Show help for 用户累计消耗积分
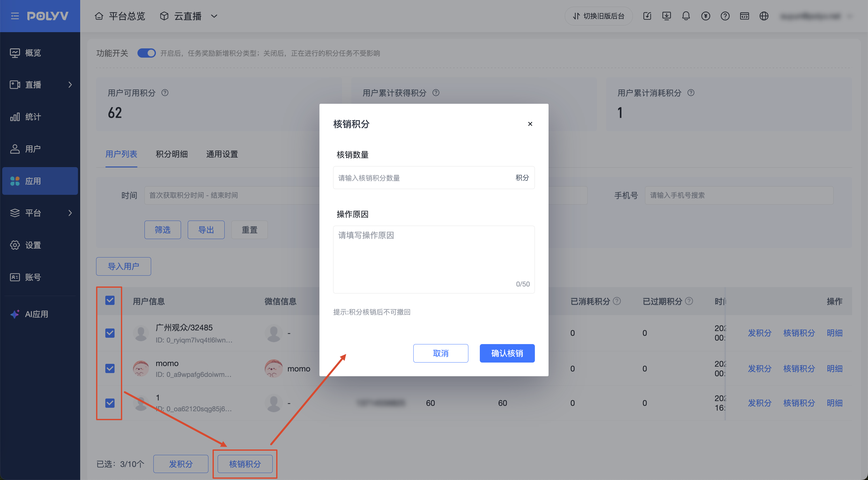 [x=691, y=93]
